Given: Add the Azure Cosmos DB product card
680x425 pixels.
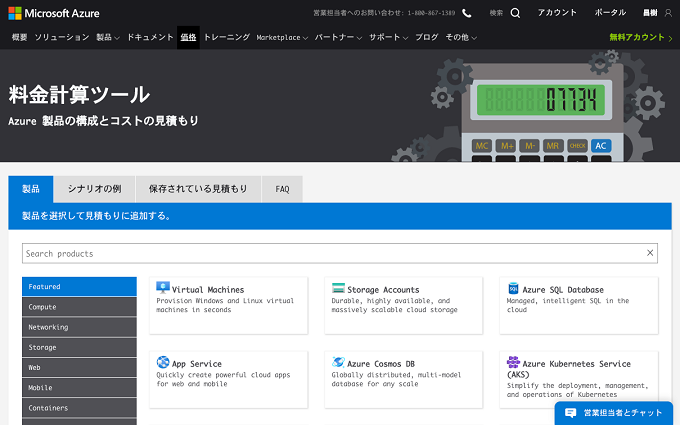Looking at the screenshot, I should coord(404,380).
